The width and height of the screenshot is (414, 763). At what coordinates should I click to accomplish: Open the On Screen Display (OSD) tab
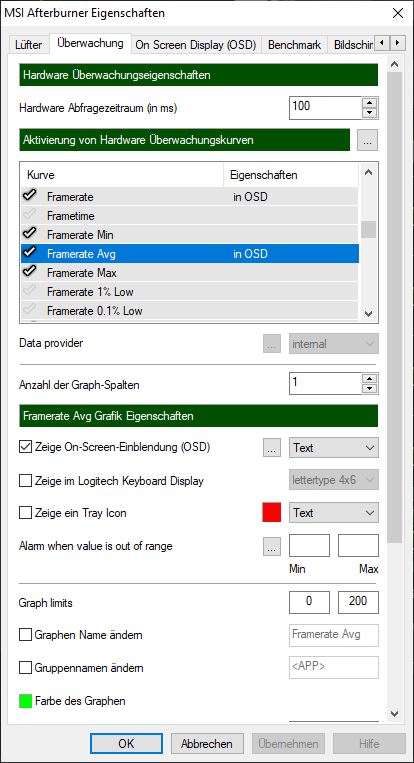[196, 45]
